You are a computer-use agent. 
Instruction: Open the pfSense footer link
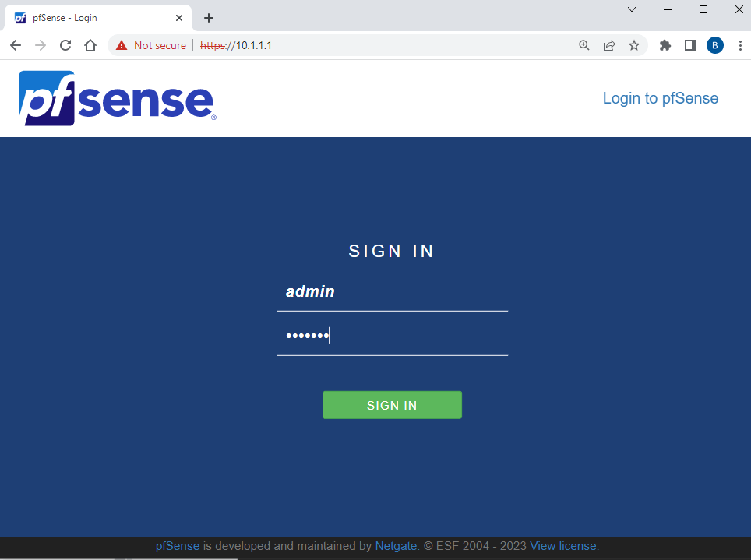tap(177, 546)
